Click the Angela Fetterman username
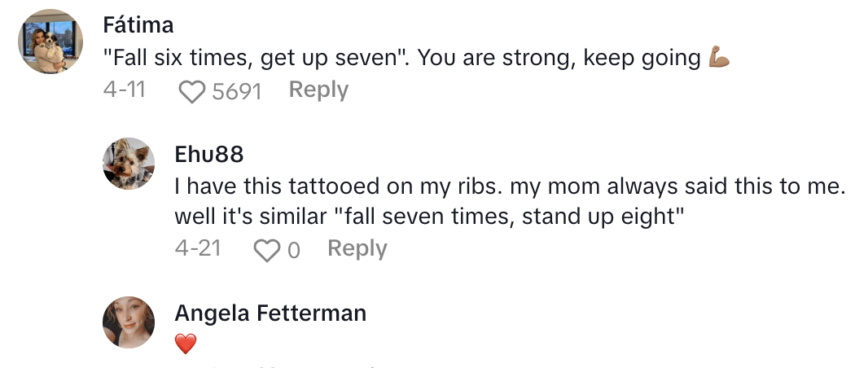The height and width of the screenshot is (368, 868). pyautogui.click(x=270, y=313)
